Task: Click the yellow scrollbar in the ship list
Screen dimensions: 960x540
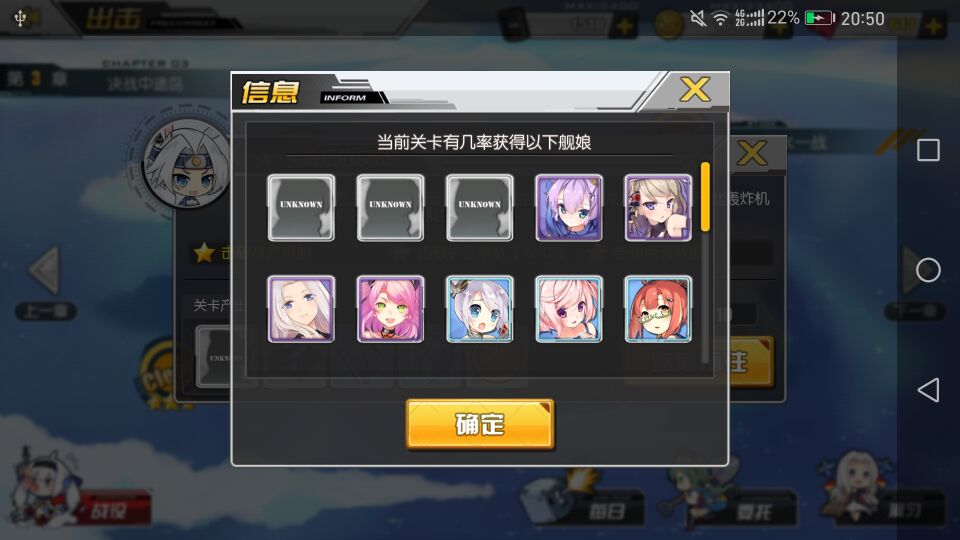Action: [x=705, y=197]
